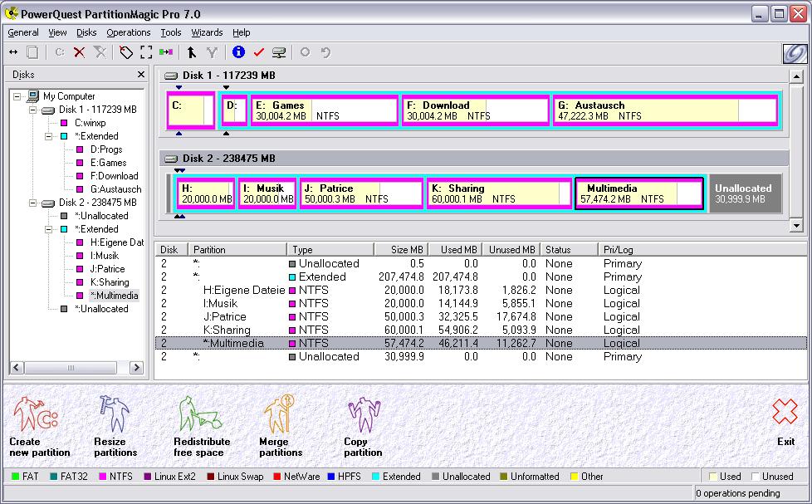The height and width of the screenshot is (504, 812).
Task: Click the Convert partition green-to-magenta icon
Action: tap(166, 52)
